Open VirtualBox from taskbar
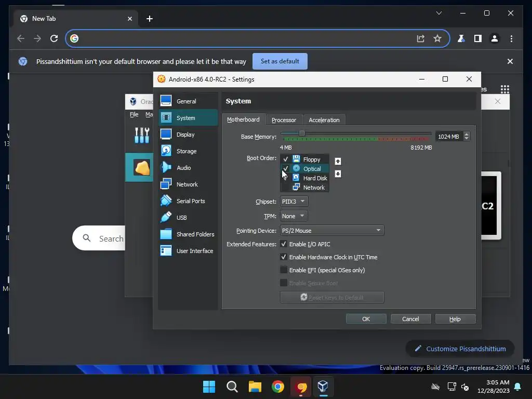Image resolution: width=532 pixels, height=399 pixels. tap(323, 387)
